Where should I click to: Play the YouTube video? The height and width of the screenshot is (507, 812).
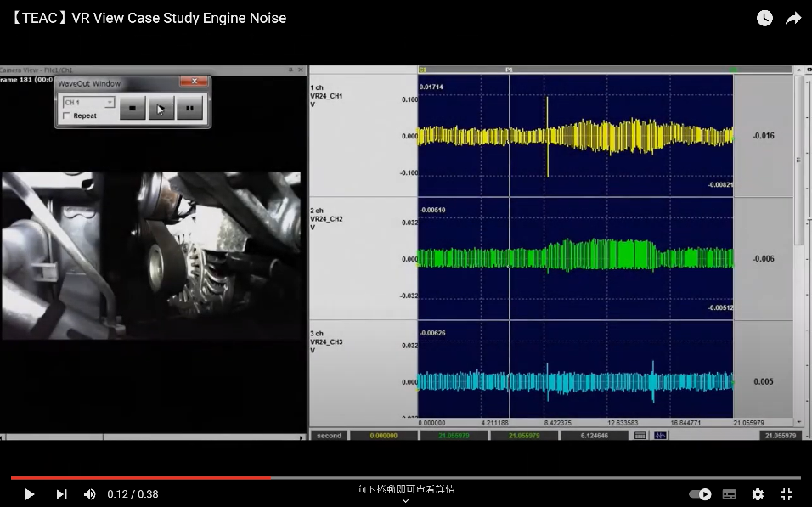29,494
